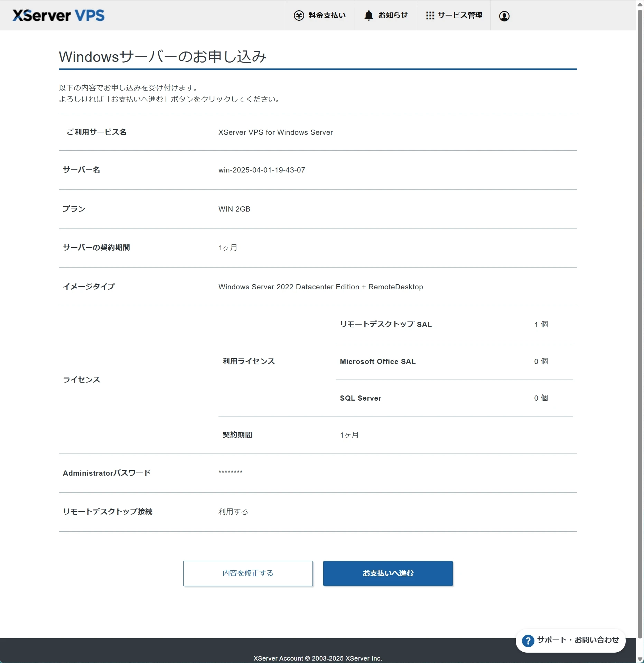Click the XServer Account copyright footer text
The width and height of the screenshot is (644, 663).
(318, 658)
